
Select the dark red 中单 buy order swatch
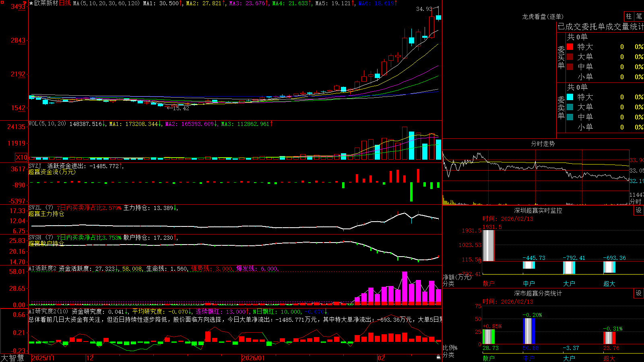coord(570,67)
